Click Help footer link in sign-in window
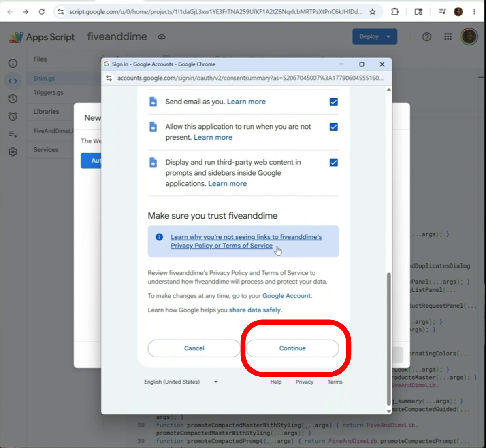The image size is (486, 448). tap(276, 382)
